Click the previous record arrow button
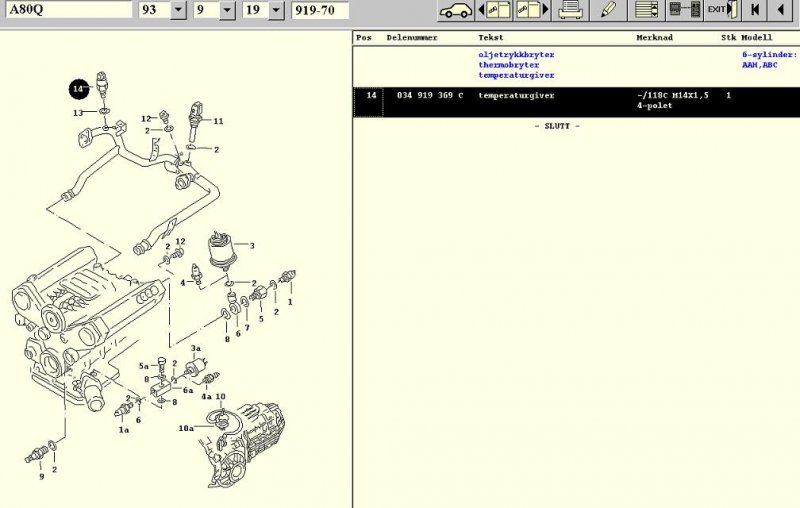Screen dimensions: 800x508 click(x=781, y=10)
